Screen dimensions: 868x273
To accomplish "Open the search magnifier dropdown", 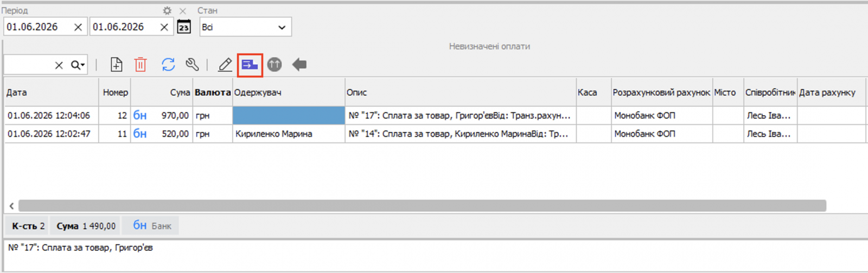I will (78, 65).
